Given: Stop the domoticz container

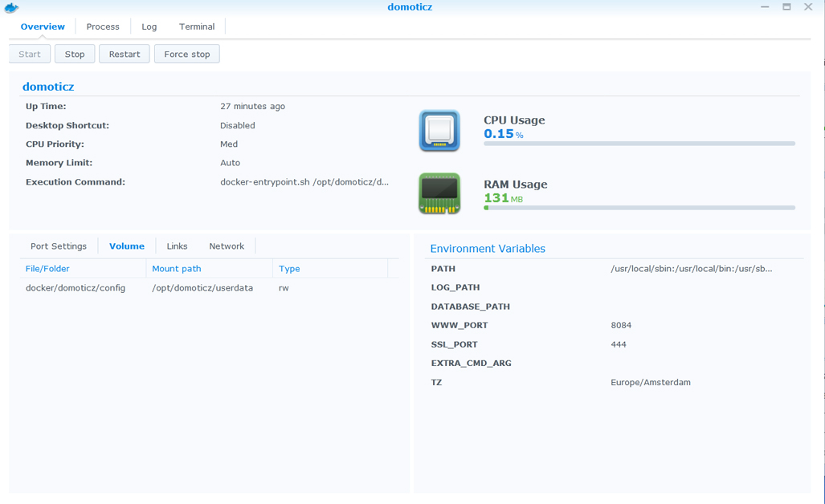Looking at the screenshot, I should click(x=75, y=54).
